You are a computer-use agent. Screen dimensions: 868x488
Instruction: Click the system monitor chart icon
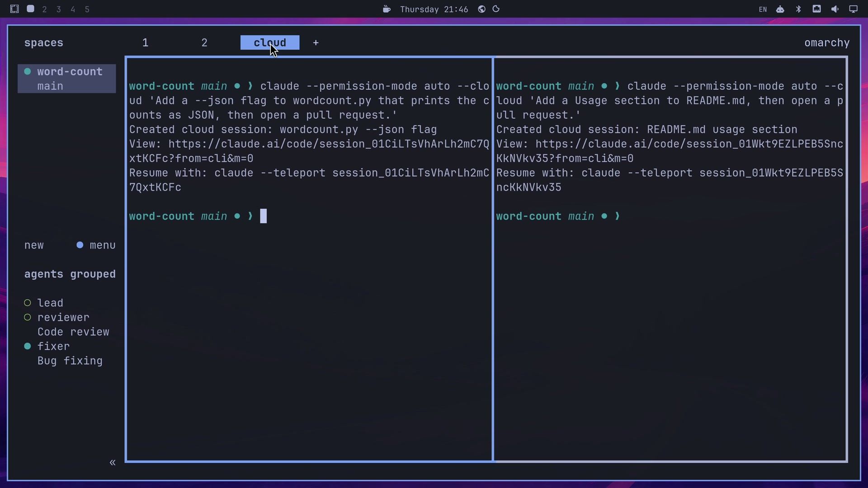(816, 9)
